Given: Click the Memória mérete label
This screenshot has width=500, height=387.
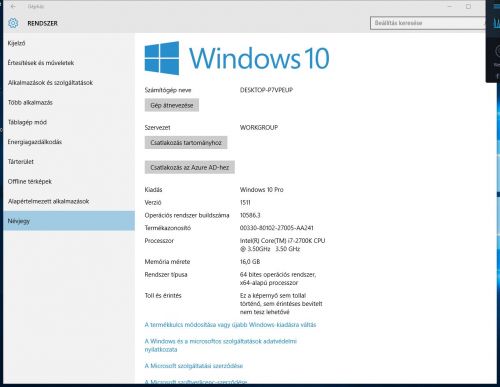Looking at the screenshot, I should [x=167, y=262].
